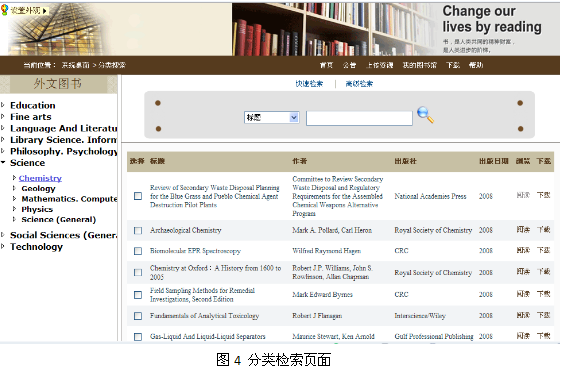This screenshot has height=375, width=575.
Task: Open 首页 in the brown navigation bar
Action: (326, 65)
